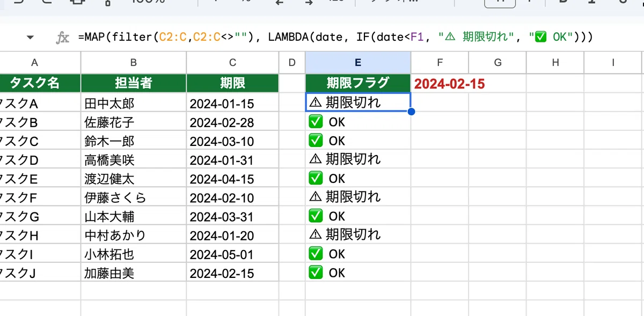This screenshot has width=644, height=316.
Task: Select the cell containing 鈴木一郎
Action: (x=134, y=141)
